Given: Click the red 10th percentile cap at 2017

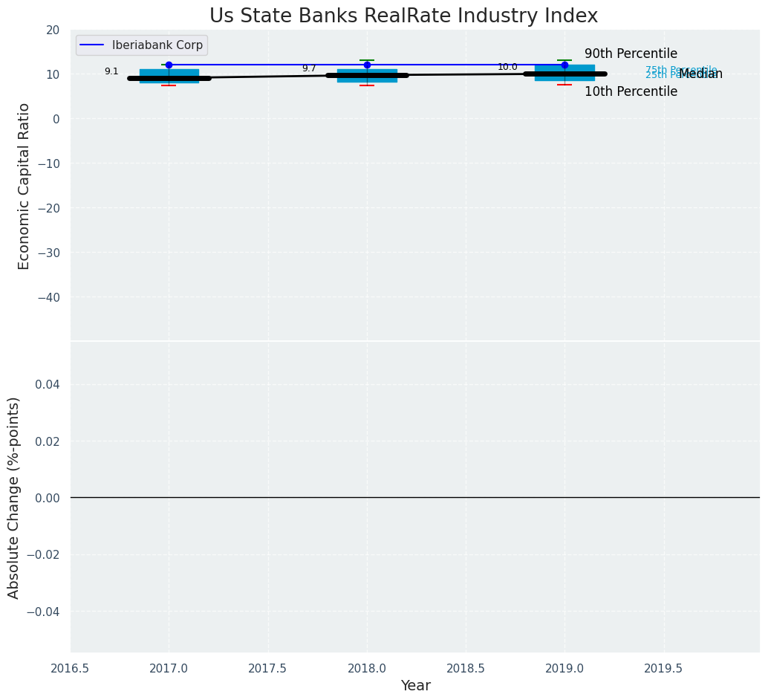Looking at the screenshot, I should point(169,85).
